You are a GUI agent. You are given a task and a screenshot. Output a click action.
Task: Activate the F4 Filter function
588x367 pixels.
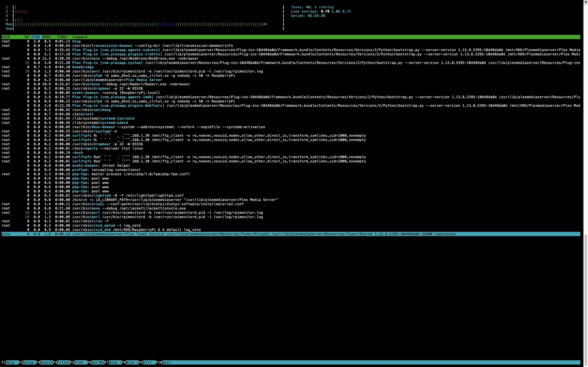pyautogui.click(x=63, y=362)
